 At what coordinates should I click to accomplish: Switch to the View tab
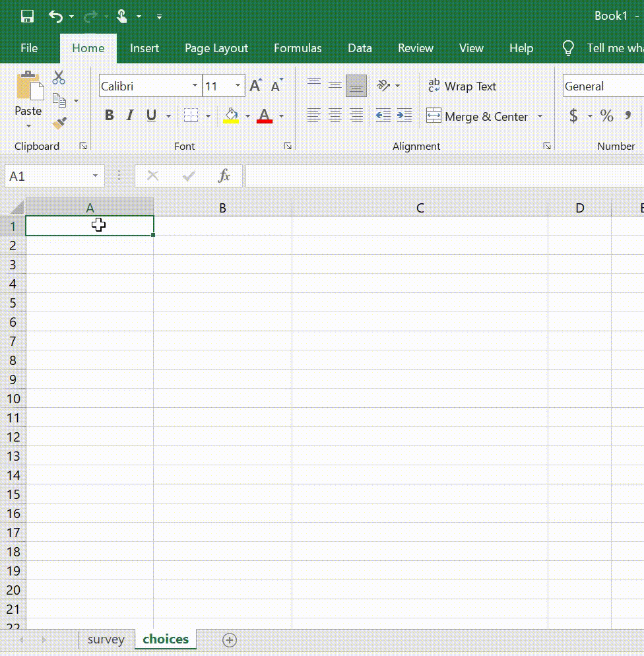(x=471, y=48)
